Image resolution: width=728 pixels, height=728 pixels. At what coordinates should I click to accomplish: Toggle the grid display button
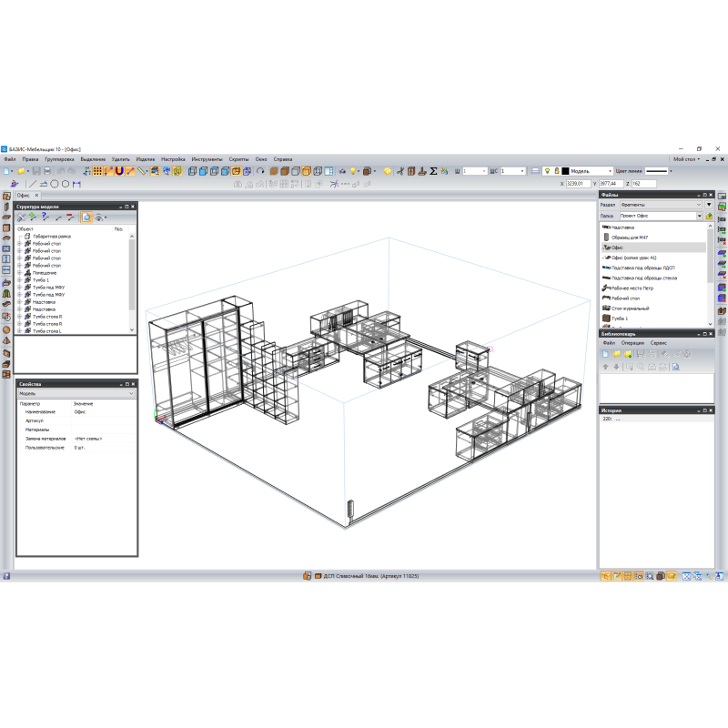[x=97, y=171]
